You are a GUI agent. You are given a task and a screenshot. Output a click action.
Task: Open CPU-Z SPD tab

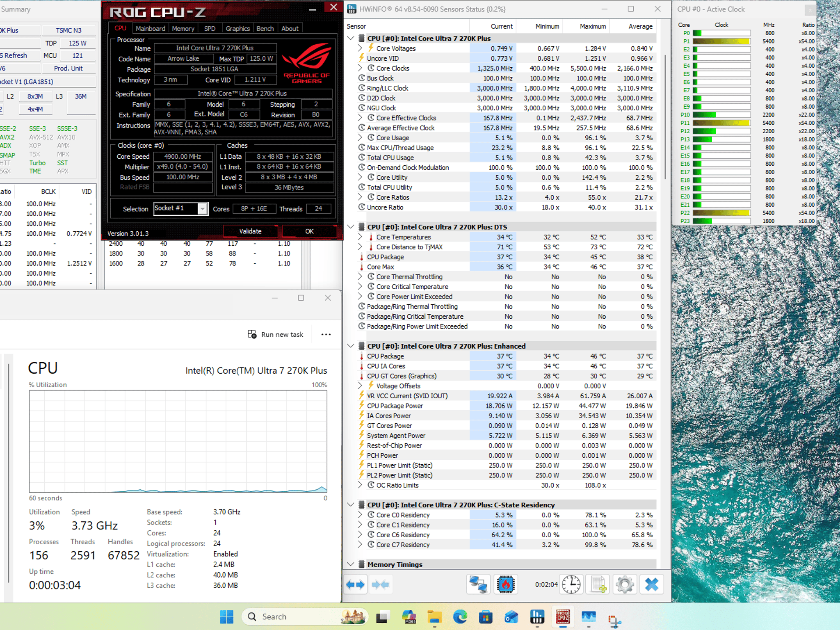point(210,28)
